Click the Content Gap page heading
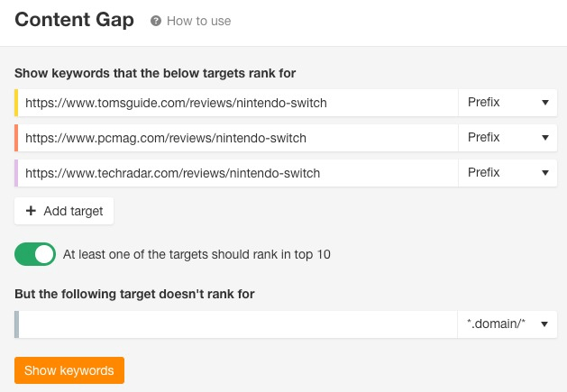 (x=74, y=20)
